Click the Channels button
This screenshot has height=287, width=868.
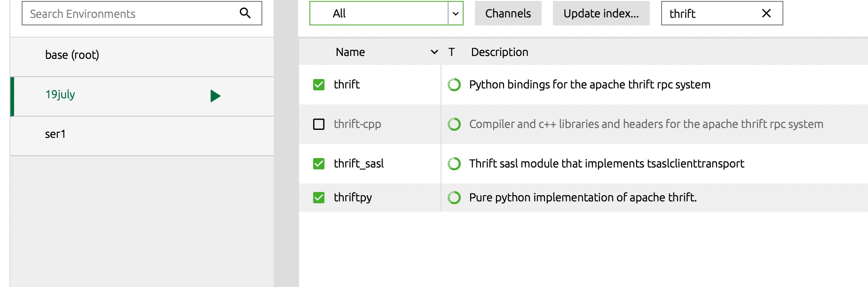pyautogui.click(x=508, y=14)
